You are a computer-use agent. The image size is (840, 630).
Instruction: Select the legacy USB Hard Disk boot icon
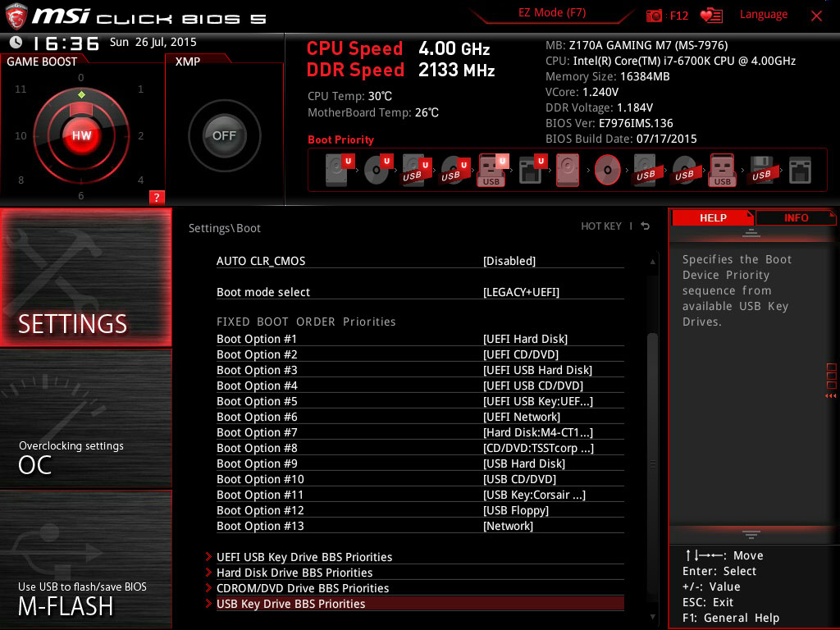[646, 170]
